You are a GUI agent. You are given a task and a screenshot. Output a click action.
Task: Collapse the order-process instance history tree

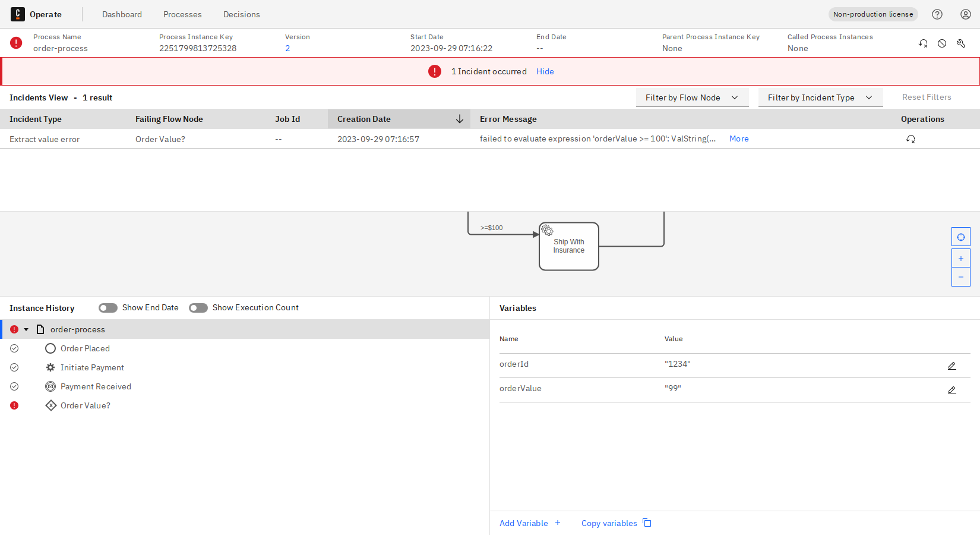[x=26, y=329]
